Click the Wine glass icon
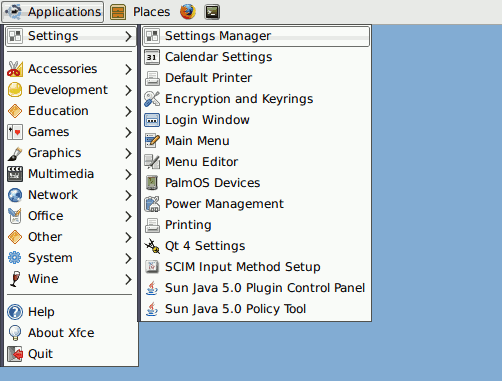Screen dimensions: 502x381 [x=15, y=279]
